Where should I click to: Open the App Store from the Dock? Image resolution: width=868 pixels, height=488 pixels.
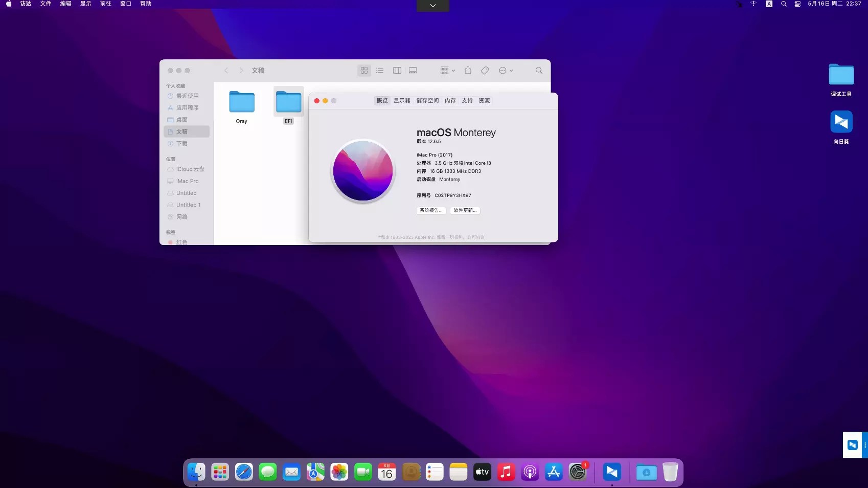tap(553, 472)
